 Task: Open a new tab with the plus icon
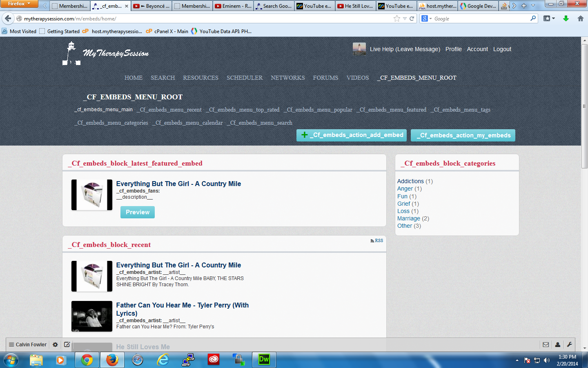(524, 6)
